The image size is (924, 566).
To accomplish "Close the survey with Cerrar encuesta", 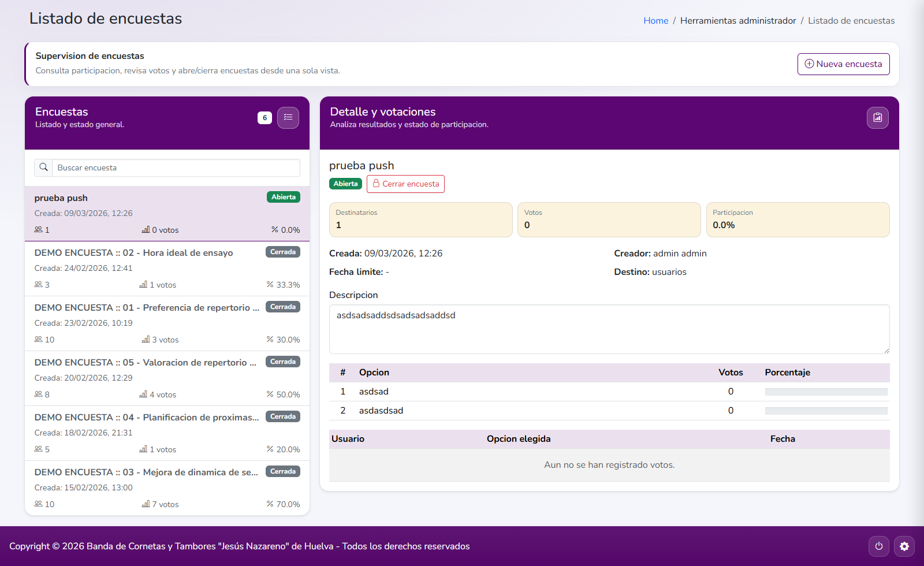I will click(405, 184).
